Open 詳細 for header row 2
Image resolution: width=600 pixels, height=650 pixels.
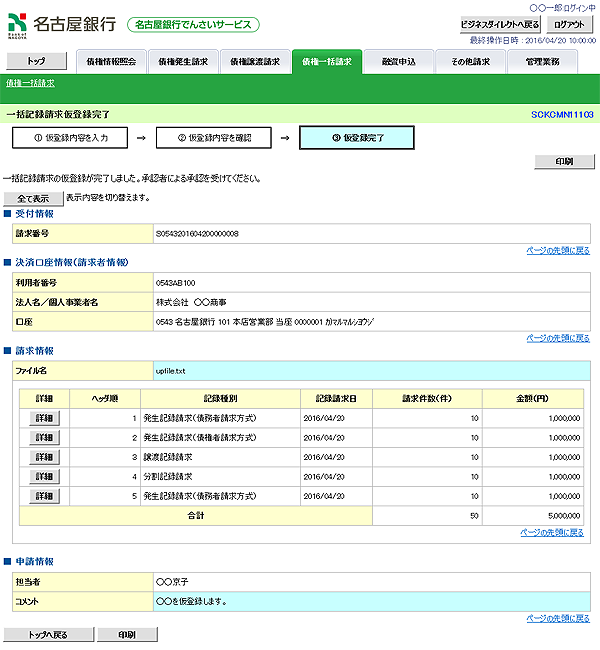pyautogui.click(x=44, y=438)
